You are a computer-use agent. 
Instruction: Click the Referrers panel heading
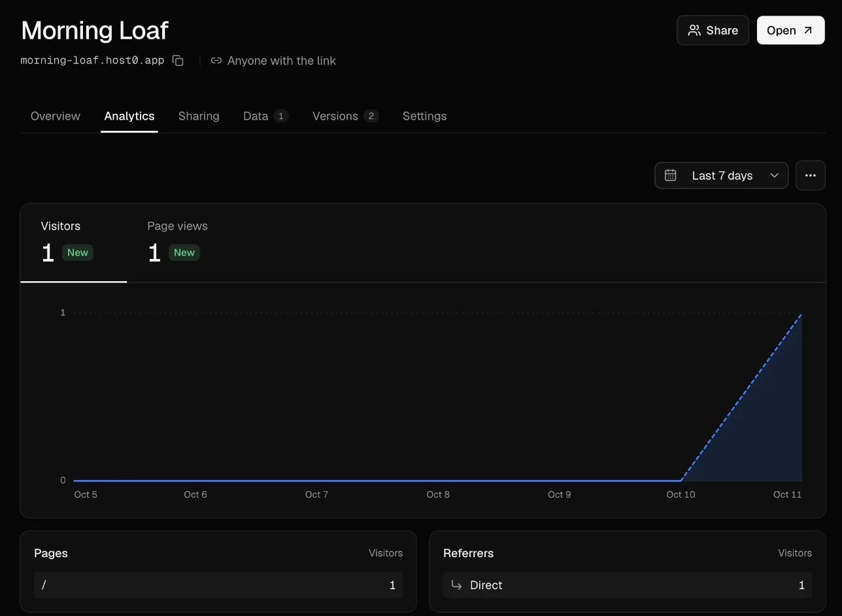click(x=469, y=553)
